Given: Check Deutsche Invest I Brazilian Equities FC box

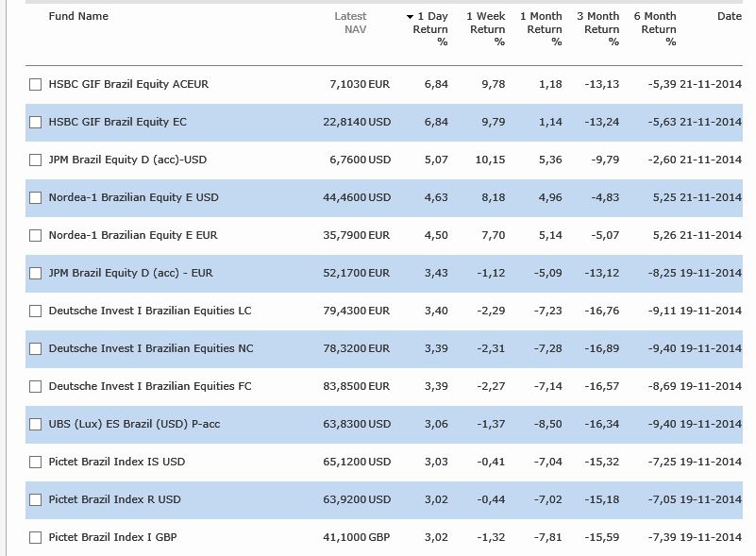Looking at the screenshot, I should 35,386.
